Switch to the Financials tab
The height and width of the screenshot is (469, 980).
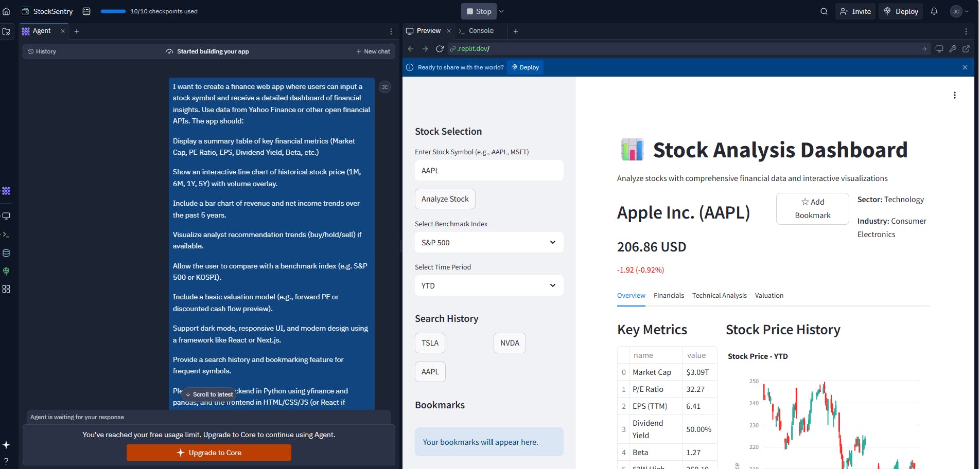tap(669, 296)
